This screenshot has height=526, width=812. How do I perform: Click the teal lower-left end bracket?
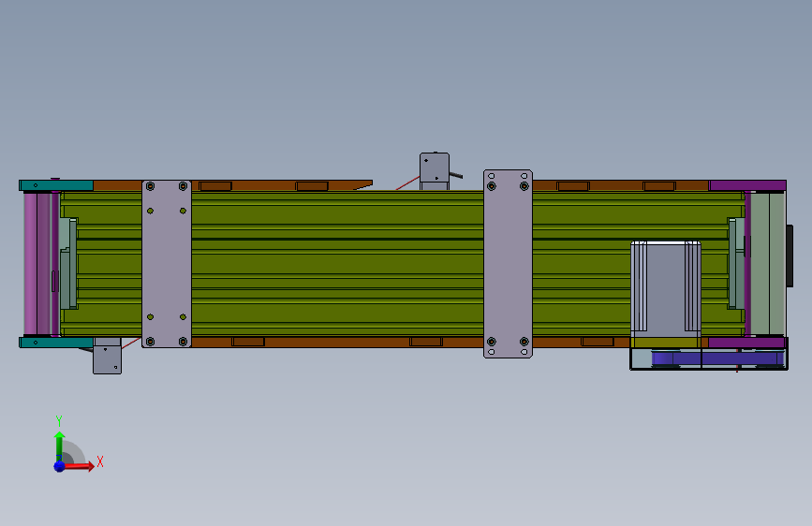pos(56,343)
